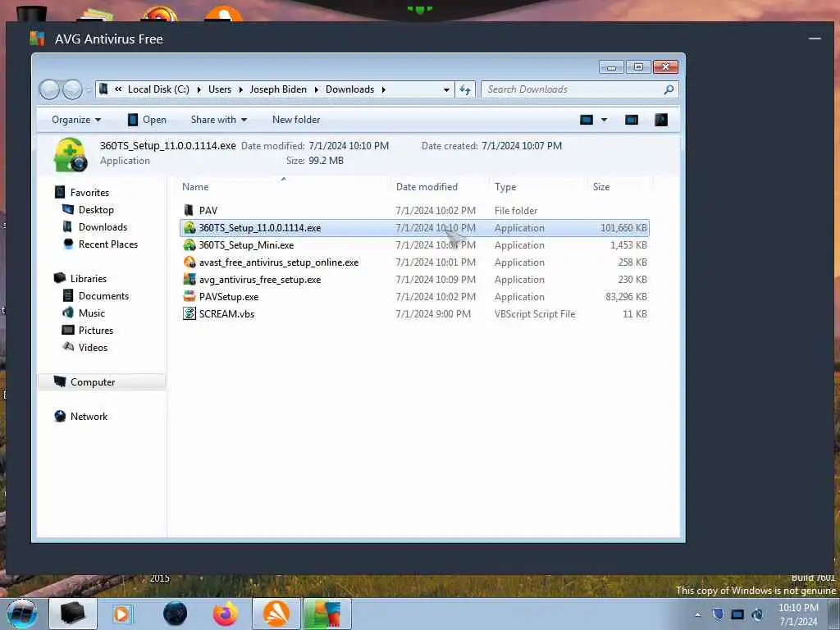Screen dimensions: 840x630
Task: Select the Documents library
Action: pos(103,295)
